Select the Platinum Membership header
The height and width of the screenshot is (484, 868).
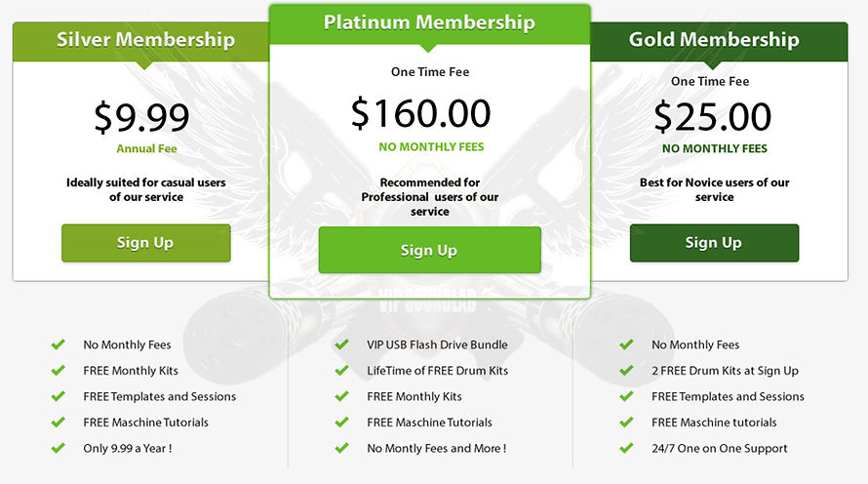(x=429, y=24)
